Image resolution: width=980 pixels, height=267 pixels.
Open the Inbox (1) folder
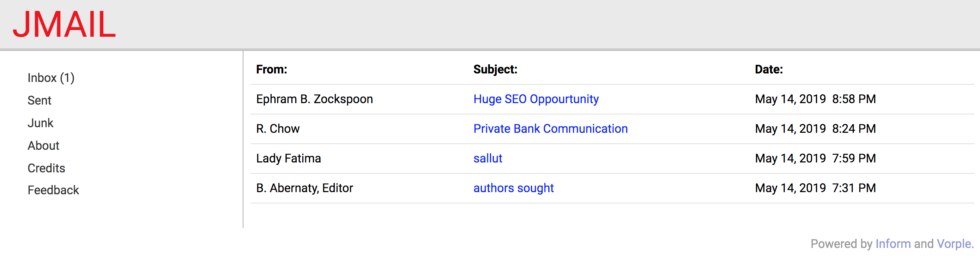pos(50,78)
